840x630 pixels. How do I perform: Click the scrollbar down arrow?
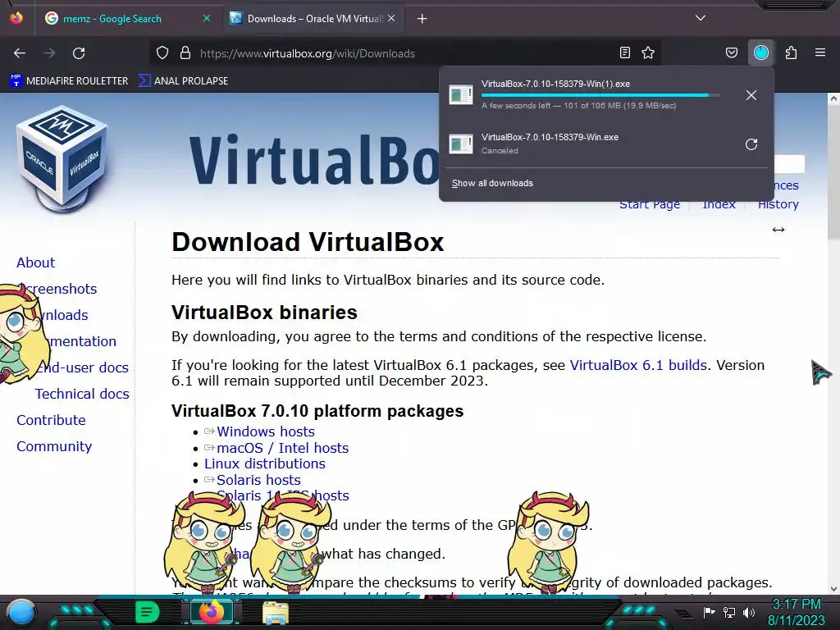pyautogui.click(x=833, y=589)
